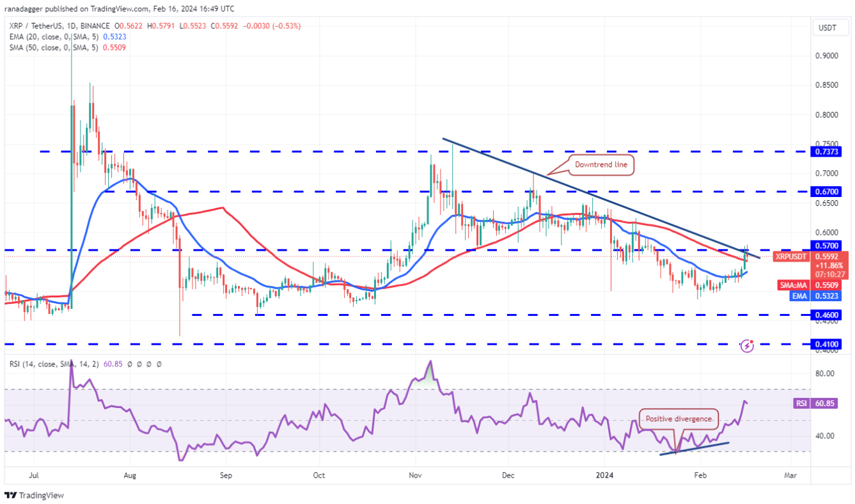Click the 0.8000 price axis label

click(x=828, y=115)
